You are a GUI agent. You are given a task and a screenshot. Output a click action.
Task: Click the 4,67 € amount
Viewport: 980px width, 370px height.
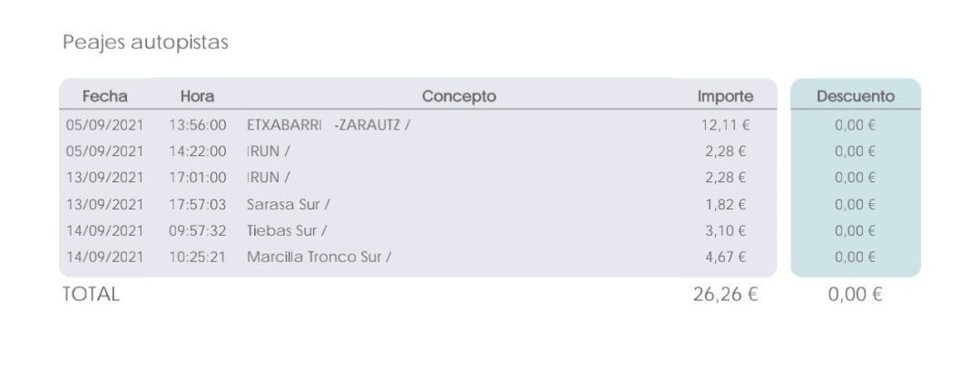(726, 257)
